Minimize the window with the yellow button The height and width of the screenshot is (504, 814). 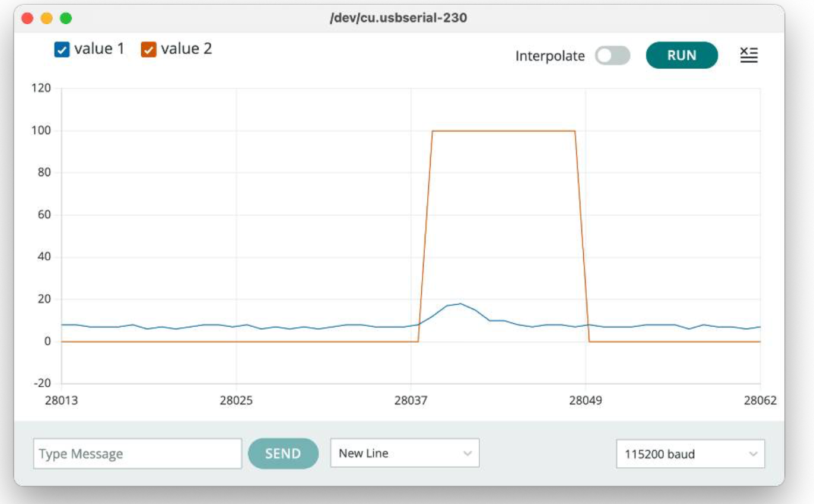pos(46,18)
